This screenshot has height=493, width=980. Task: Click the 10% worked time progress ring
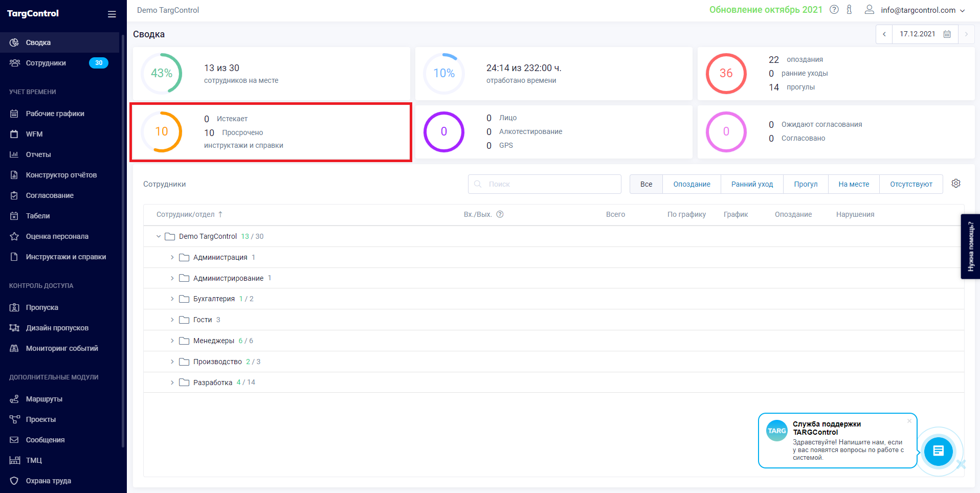444,73
